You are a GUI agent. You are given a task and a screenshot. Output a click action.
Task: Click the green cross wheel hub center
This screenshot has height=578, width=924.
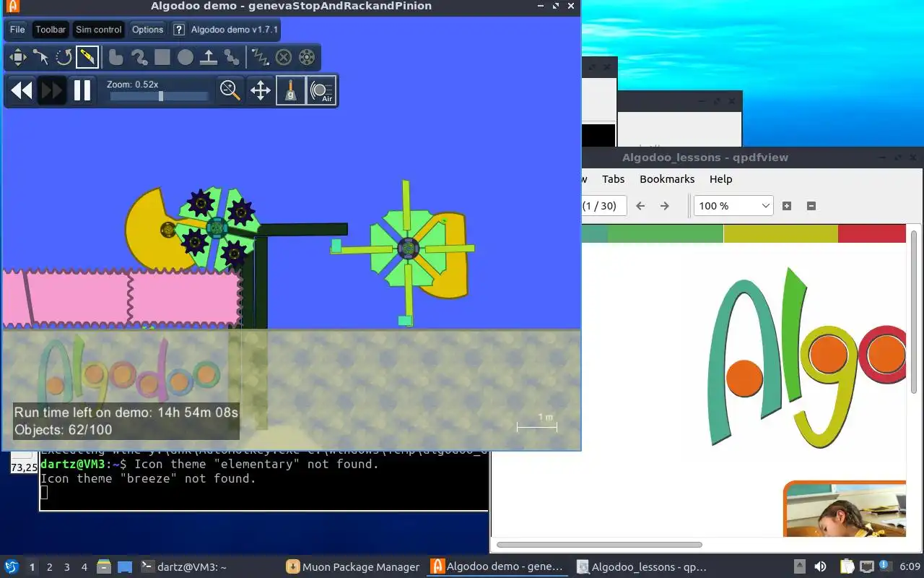click(409, 249)
